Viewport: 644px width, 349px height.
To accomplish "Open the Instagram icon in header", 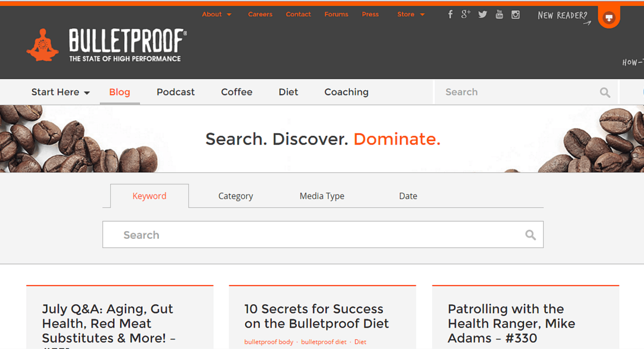I will (x=516, y=14).
